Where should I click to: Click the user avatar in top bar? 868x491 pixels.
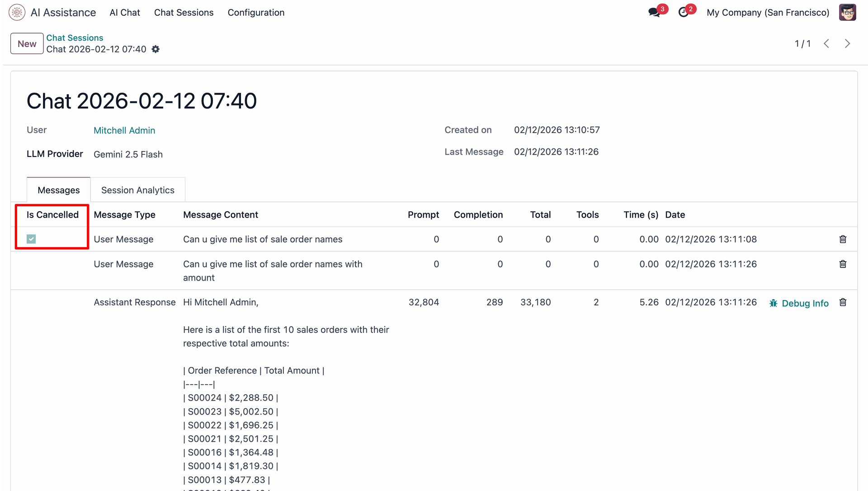point(847,12)
